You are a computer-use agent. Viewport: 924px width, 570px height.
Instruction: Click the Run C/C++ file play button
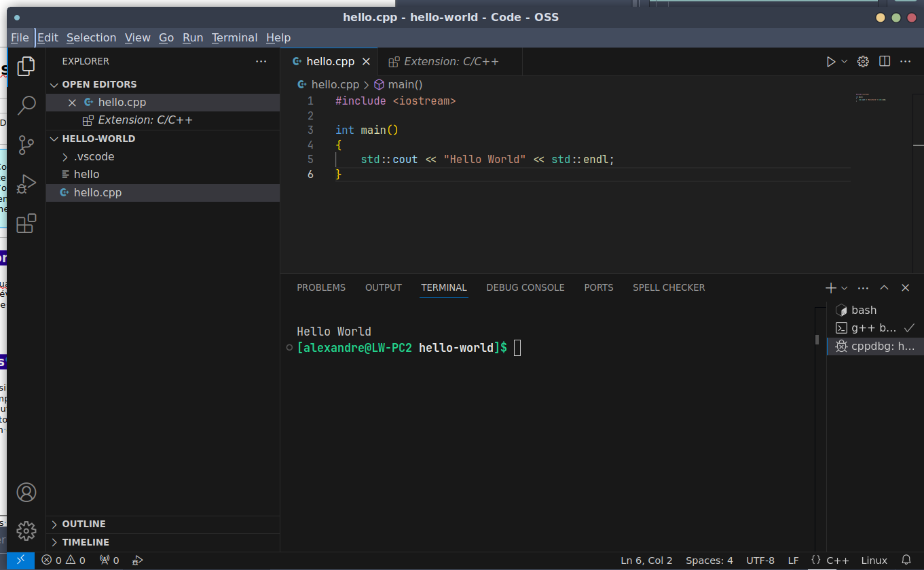[831, 62]
